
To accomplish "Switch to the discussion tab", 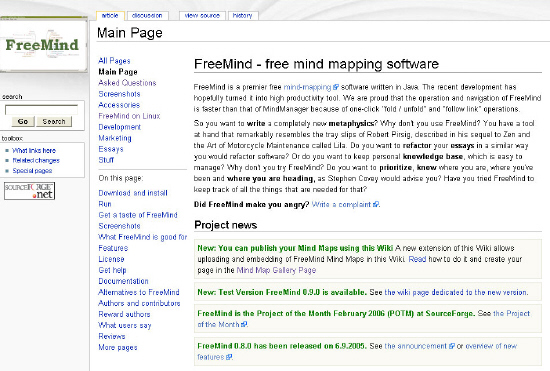I will click(x=147, y=15).
